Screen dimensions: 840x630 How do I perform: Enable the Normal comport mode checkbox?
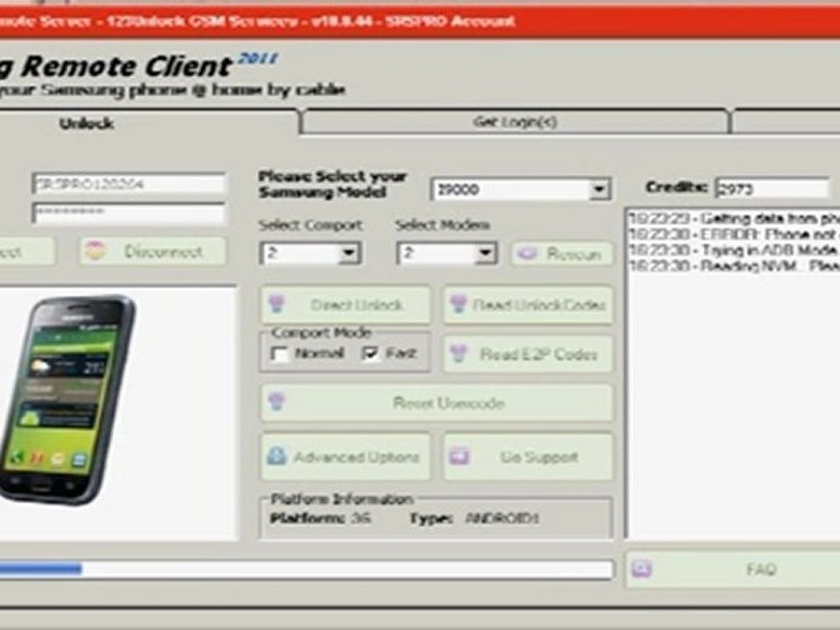[x=281, y=354]
